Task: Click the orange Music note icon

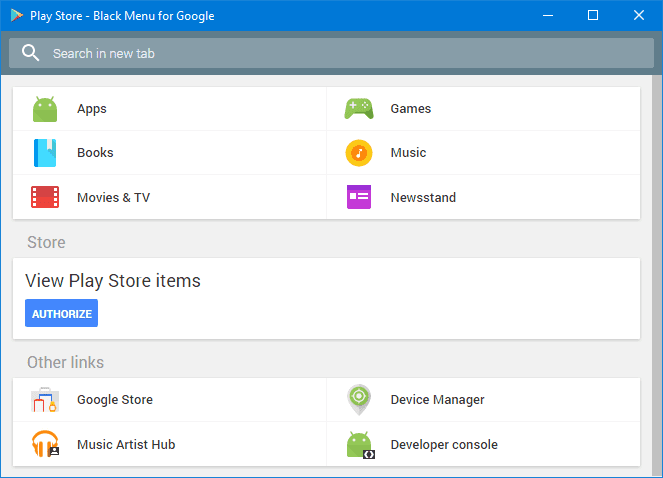Action: (359, 153)
